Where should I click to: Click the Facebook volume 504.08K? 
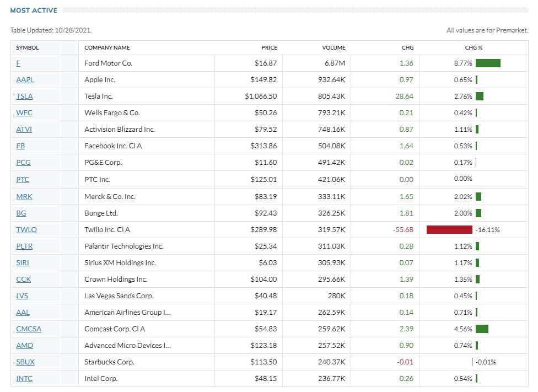(x=331, y=146)
